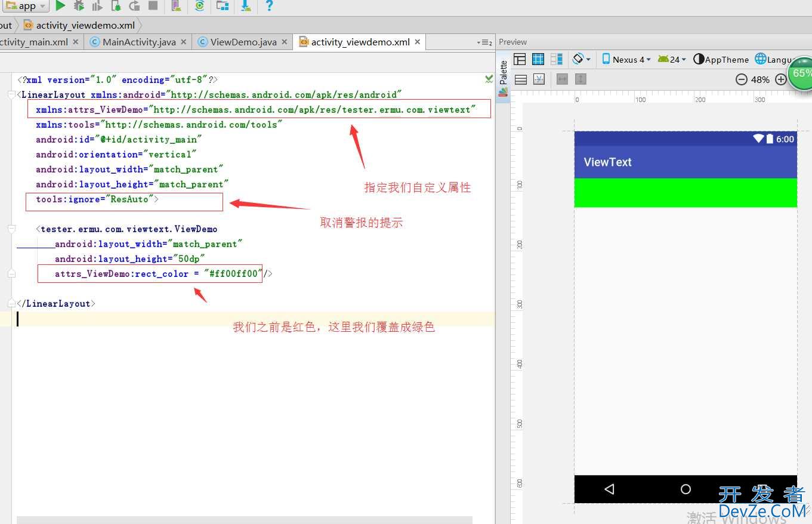
Task: Run app with coverage icon
Action: point(97,6)
